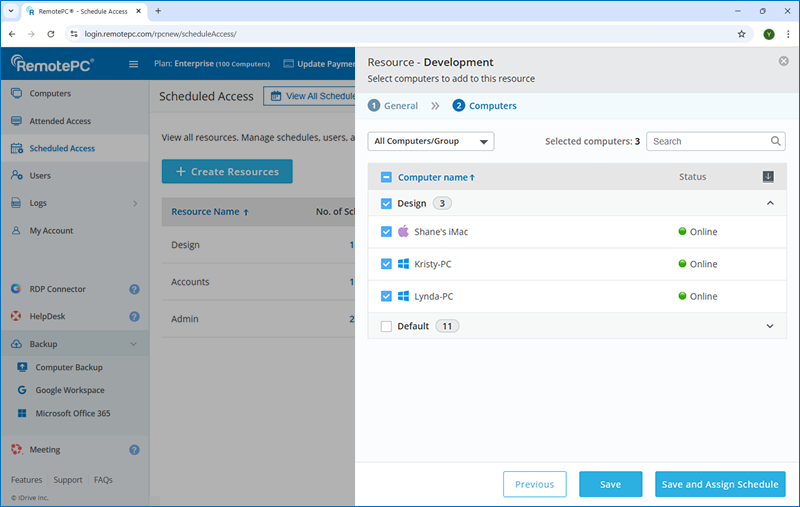Click the Save and Assign Schedule button

(x=720, y=484)
